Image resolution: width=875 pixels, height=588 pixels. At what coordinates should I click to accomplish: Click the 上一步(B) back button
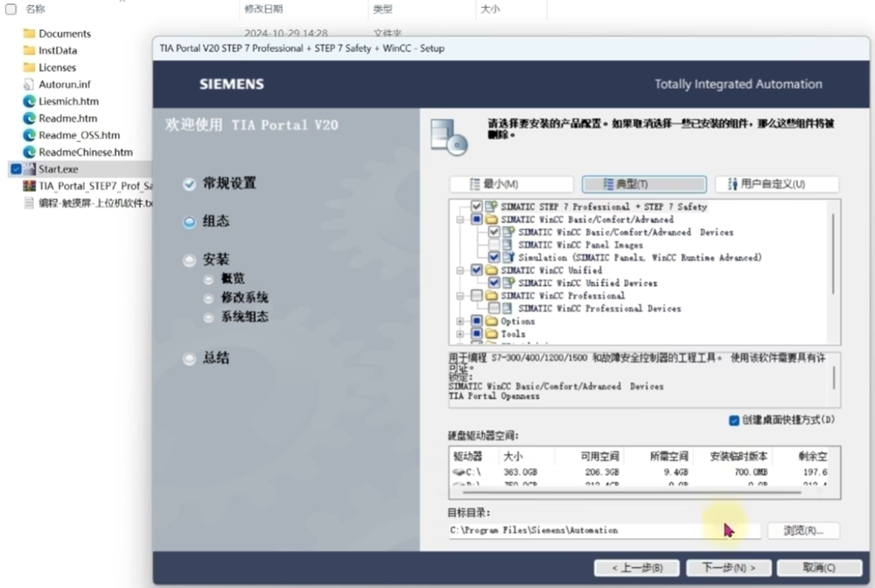click(637, 568)
